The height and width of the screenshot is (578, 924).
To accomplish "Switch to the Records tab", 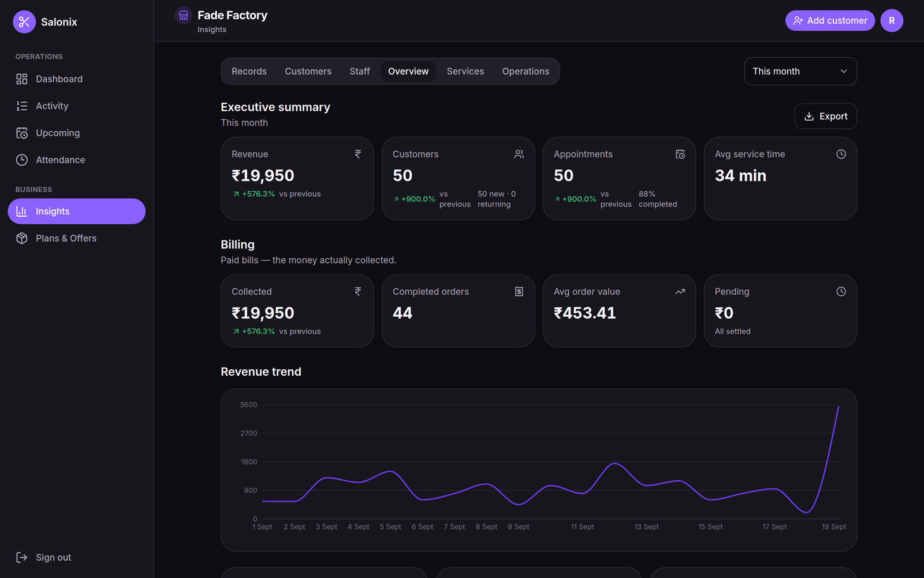I will [x=249, y=71].
